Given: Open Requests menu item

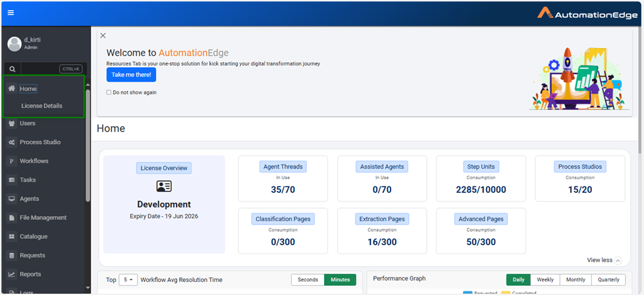Looking at the screenshot, I should click(32, 255).
